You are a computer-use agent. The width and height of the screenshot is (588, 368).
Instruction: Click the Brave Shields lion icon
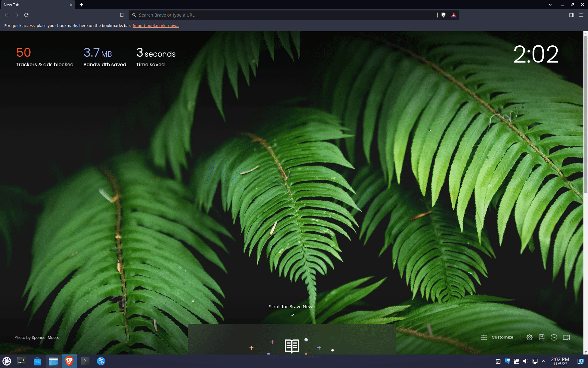point(443,15)
